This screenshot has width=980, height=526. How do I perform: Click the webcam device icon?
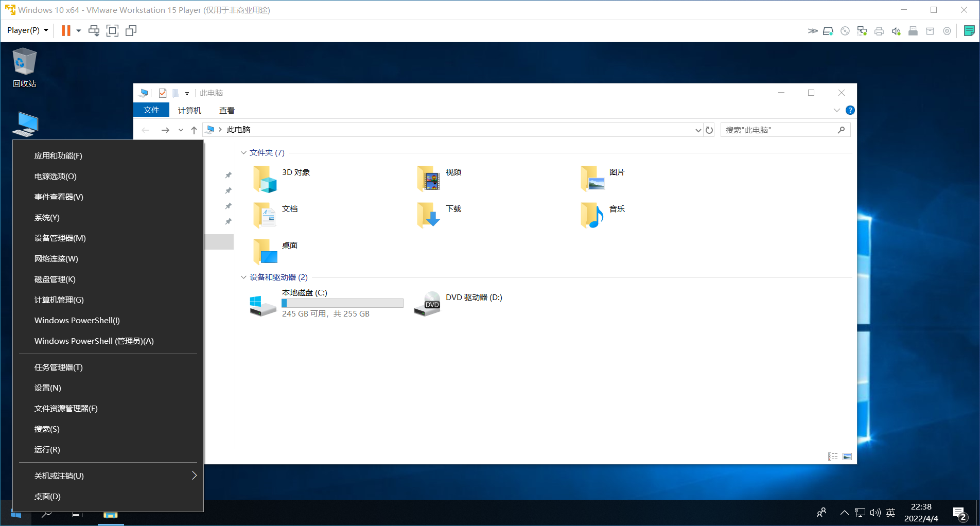tap(947, 31)
